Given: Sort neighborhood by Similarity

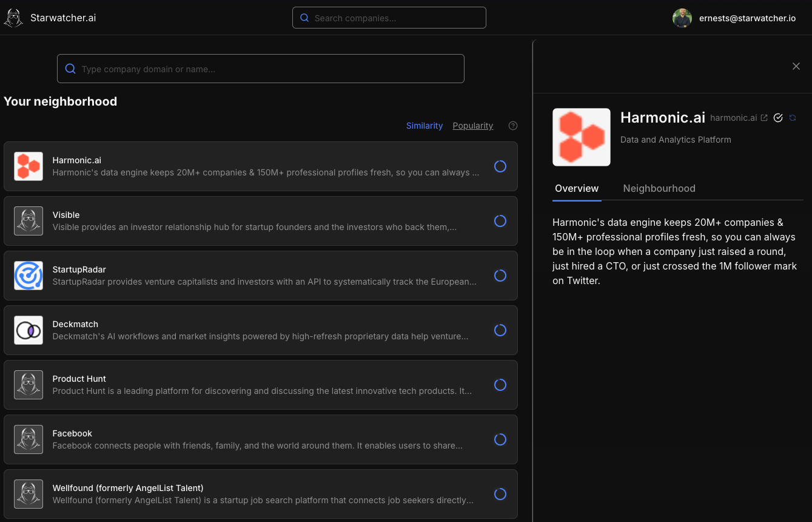Looking at the screenshot, I should [x=424, y=126].
